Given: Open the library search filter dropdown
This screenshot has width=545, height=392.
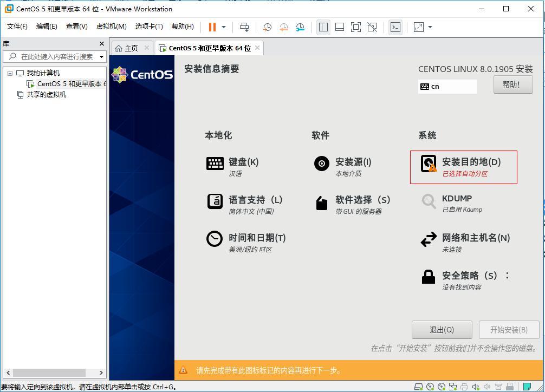Looking at the screenshot, I should (x=101, y=56).
